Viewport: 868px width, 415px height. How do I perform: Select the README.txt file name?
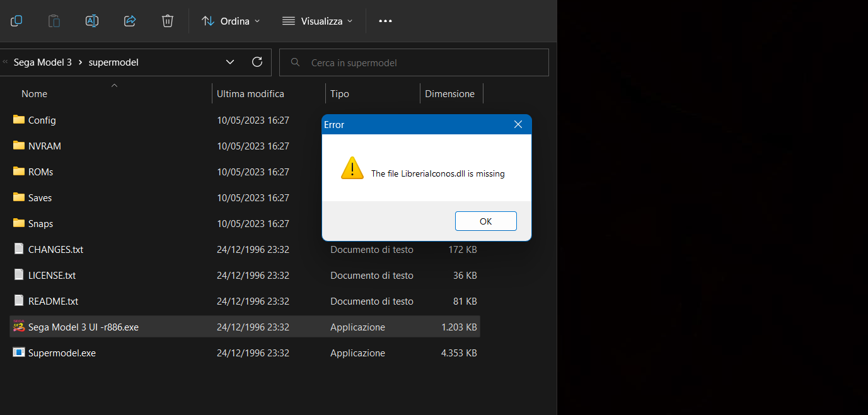[x=54, y=301]
